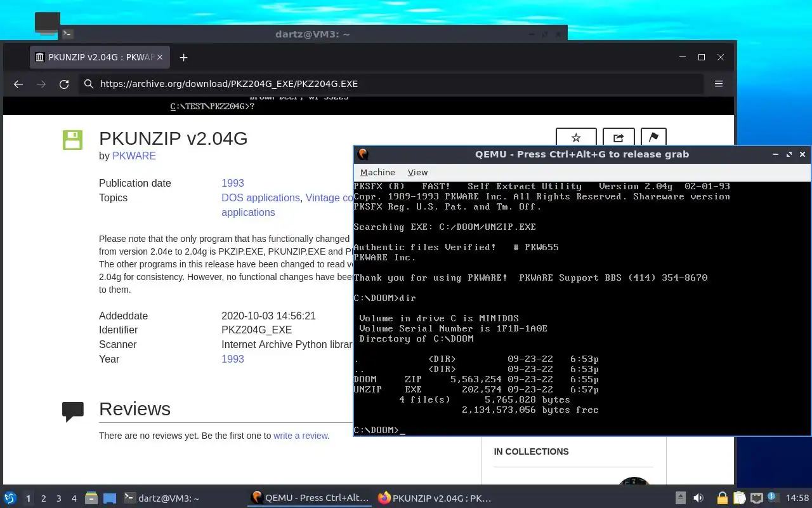Click the dartz@VM3 terminal title bar
This screenshot has height=508, width=812.
point(312,34)
